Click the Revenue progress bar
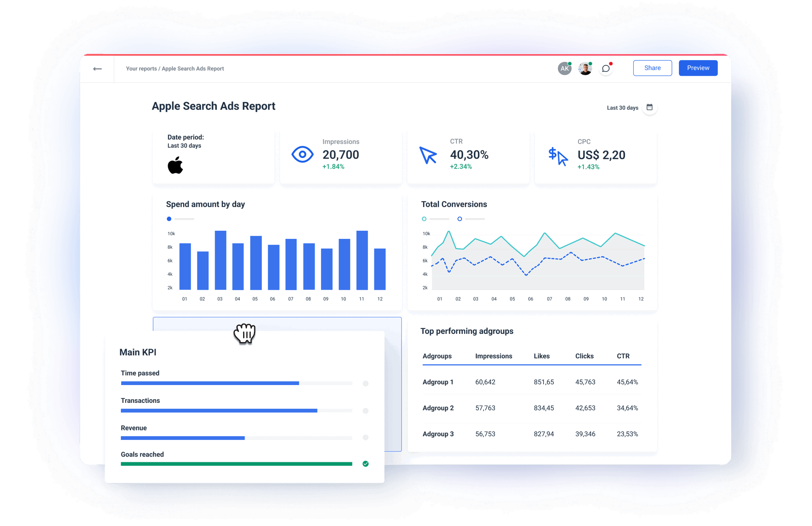812x526 pixels. [x=236, y=438]
